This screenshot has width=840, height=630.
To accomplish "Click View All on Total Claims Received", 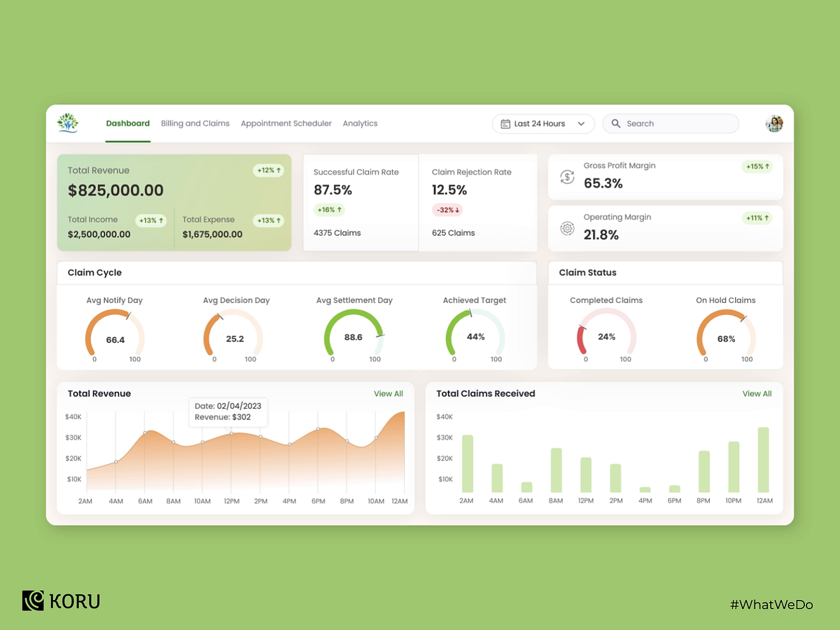I will (x=757, y=393).
